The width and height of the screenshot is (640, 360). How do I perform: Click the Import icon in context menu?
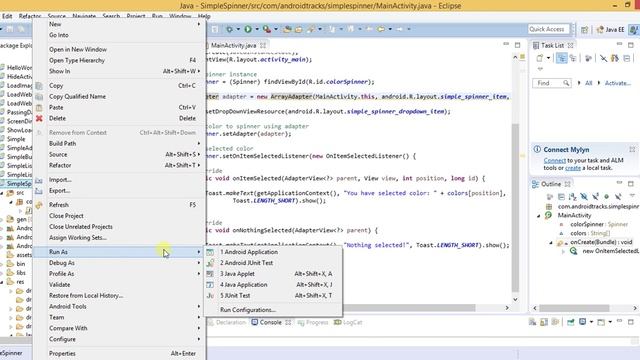click(x=39, y=180)
